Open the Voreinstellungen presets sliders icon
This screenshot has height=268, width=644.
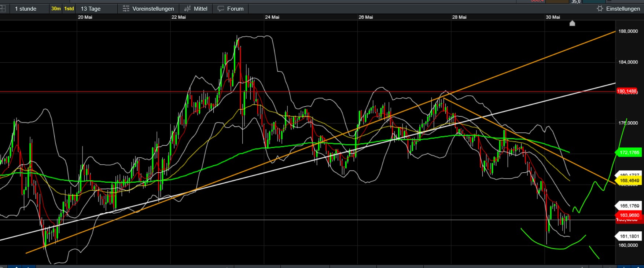tap(126, 8)
